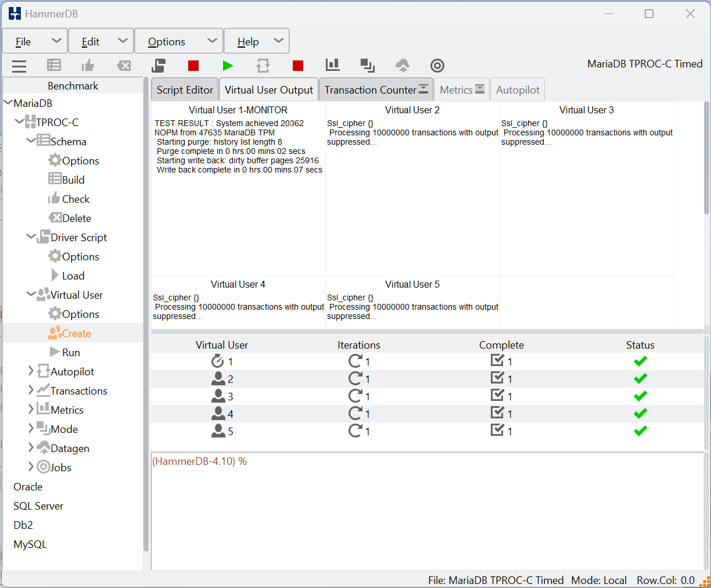Click the Datagen upward-arrows toolbar icon
711x588 pixels.
coord(403,66)
